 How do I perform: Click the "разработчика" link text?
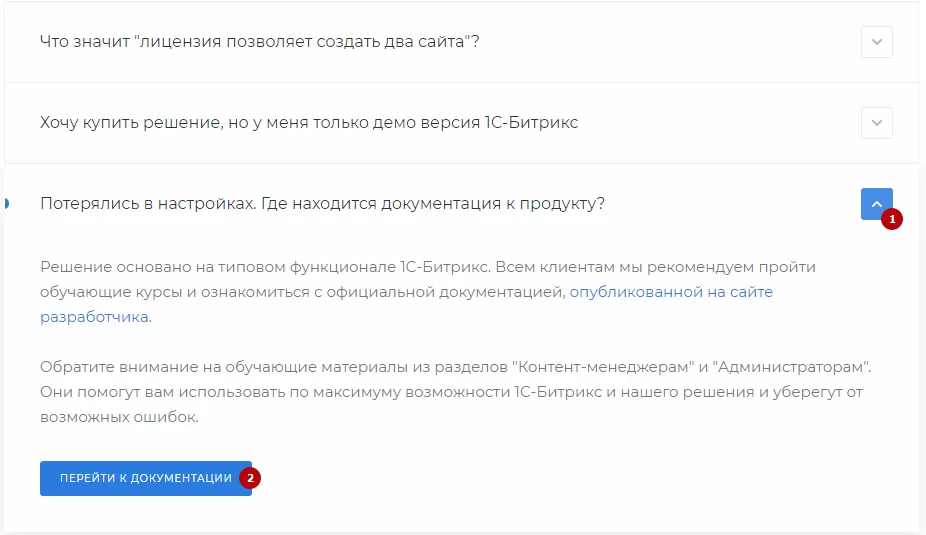pyautogui.click(x=94, y=317)
